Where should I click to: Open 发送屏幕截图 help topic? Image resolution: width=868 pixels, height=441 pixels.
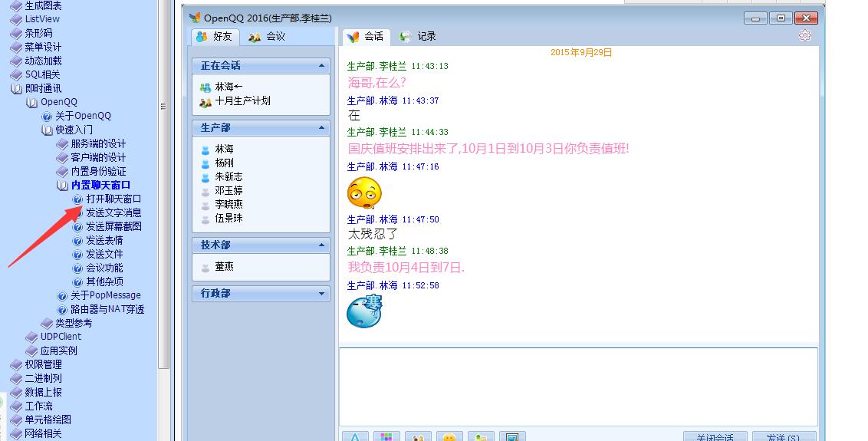[x=113, y=226]
